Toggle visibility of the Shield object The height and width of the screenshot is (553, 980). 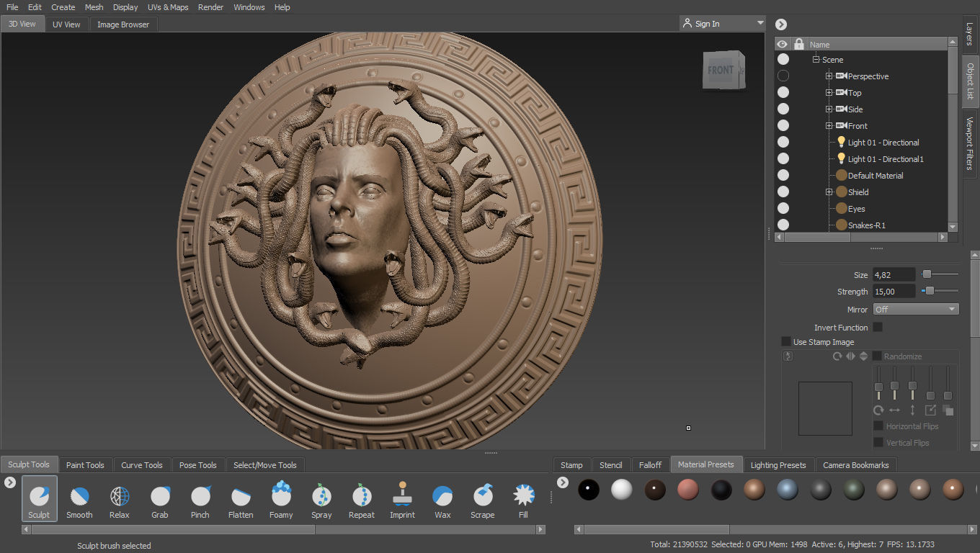pyautogui.click(x=783, y=192)
